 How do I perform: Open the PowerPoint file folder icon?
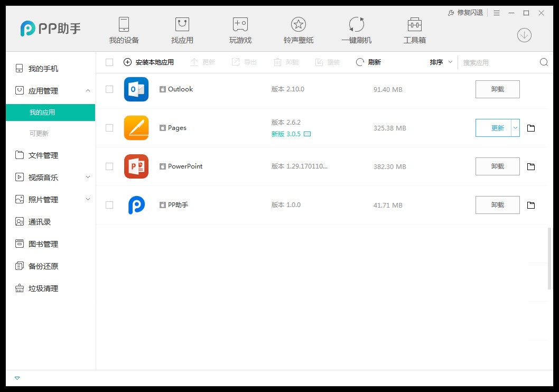tap(531, 166)
